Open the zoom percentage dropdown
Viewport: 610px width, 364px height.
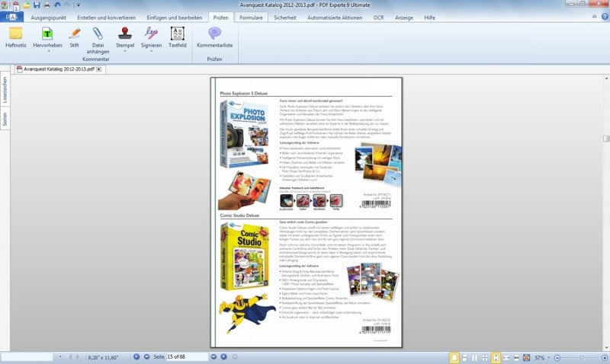pyautogui.click(x=548, y=357)
